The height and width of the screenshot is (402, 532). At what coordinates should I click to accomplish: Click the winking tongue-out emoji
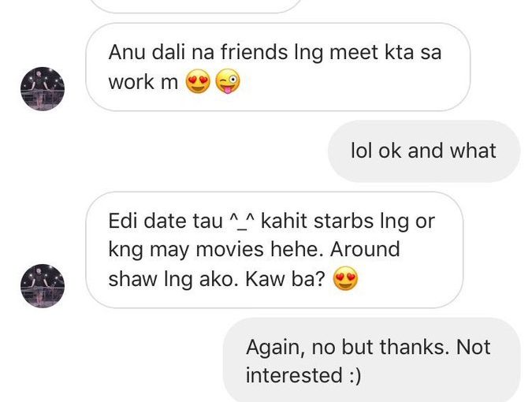click(x=228, y=81)
